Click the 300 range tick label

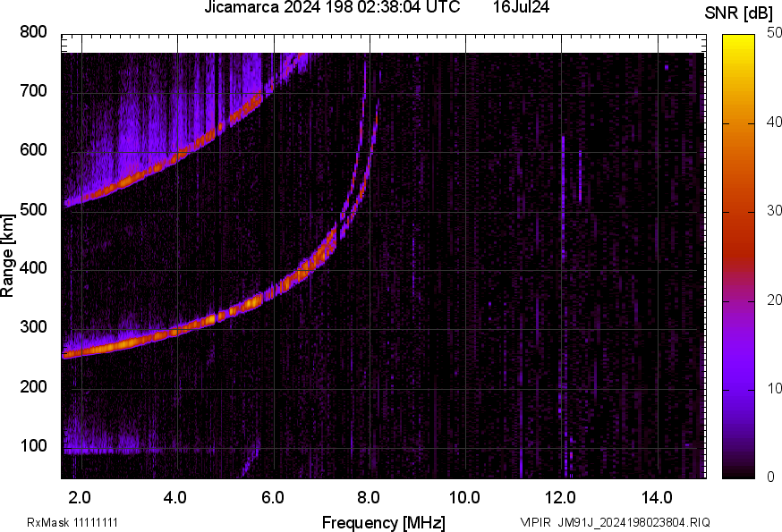point(33,328)
